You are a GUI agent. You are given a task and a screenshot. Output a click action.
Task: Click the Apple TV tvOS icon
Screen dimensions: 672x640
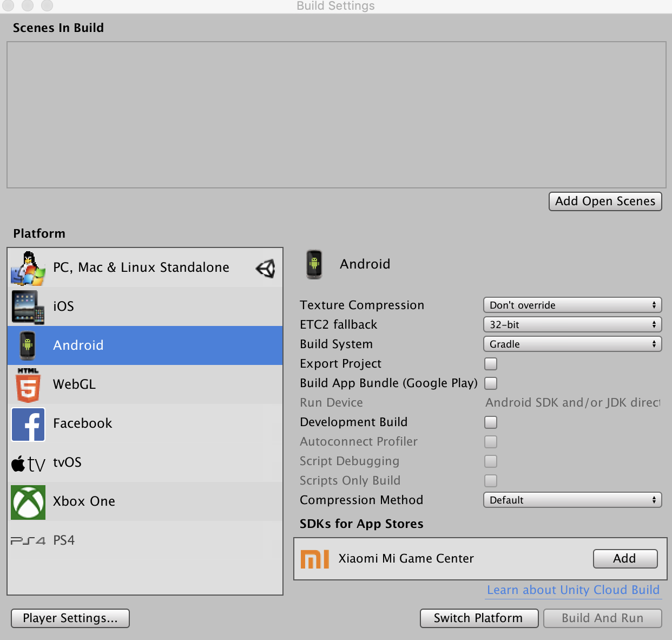pyautogui.click(x=28, y=463)
